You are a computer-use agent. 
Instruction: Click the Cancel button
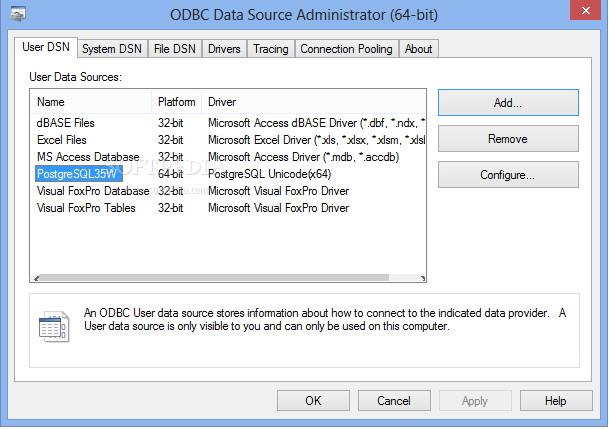coord(394,400)
